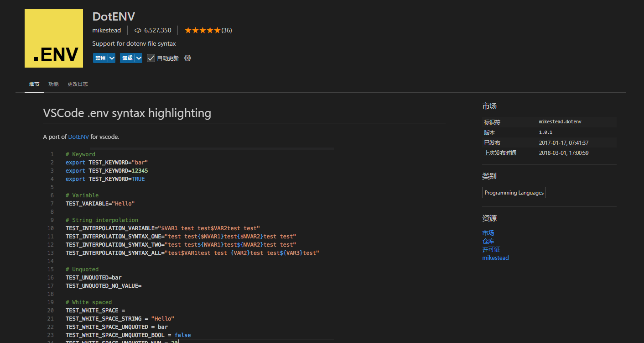Click the TEST_UNQUOTED=bar code line
The image size is (644, 343).
coord(93,278)
